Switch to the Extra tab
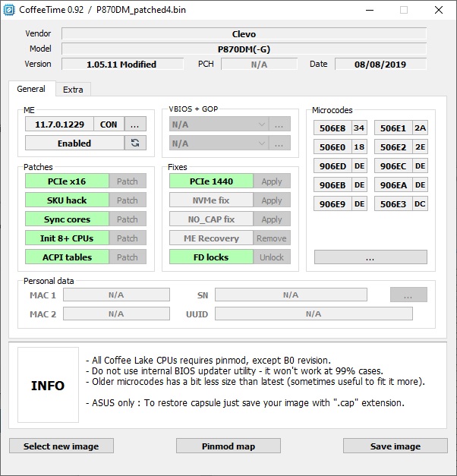 point(73,90)
